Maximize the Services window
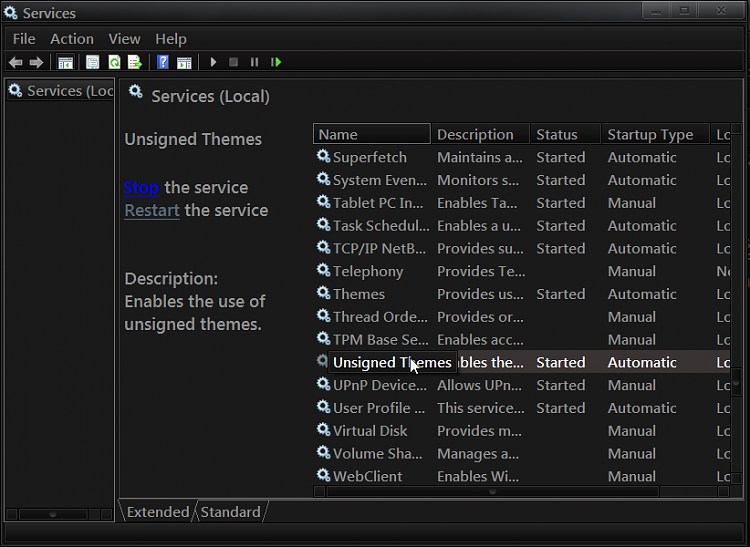Viewport: 750px width, 547px height. (684, 11)
